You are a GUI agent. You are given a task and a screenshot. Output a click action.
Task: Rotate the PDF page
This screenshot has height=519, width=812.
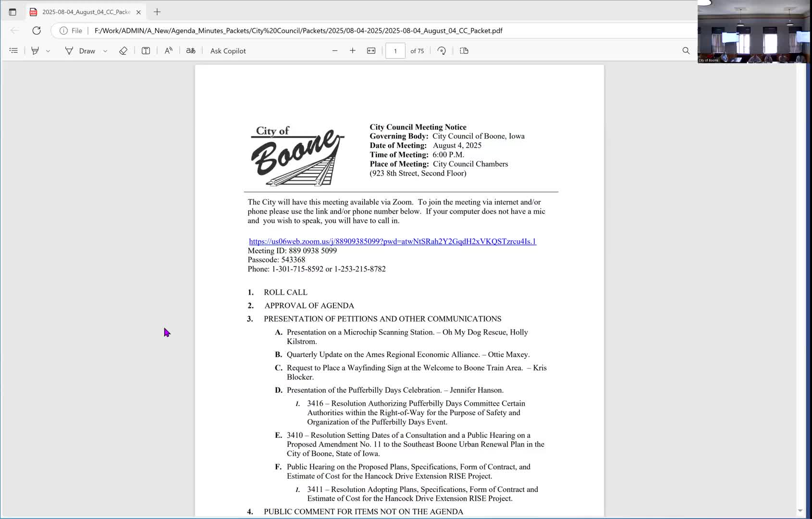click(442, 50)
